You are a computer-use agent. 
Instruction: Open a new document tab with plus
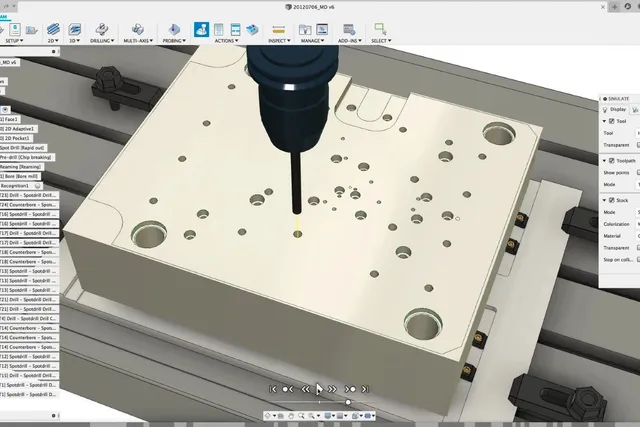pyautogui.click(x=614, y=7)
